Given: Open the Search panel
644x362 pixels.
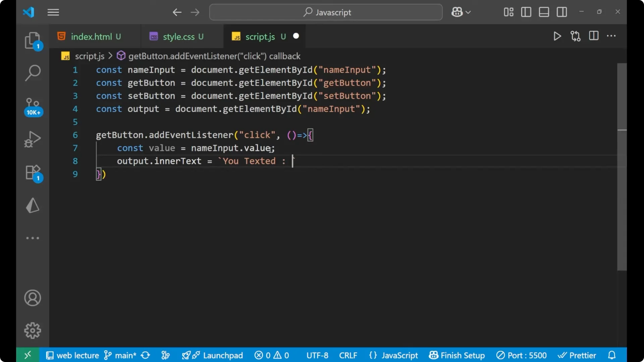Looking at the screenshot, I should tap(33, 72).
